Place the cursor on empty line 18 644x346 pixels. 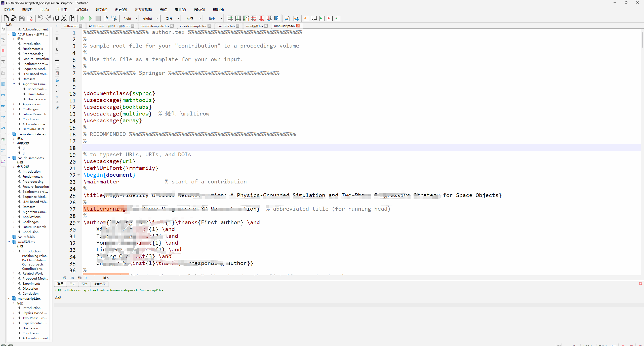(362, 148)
